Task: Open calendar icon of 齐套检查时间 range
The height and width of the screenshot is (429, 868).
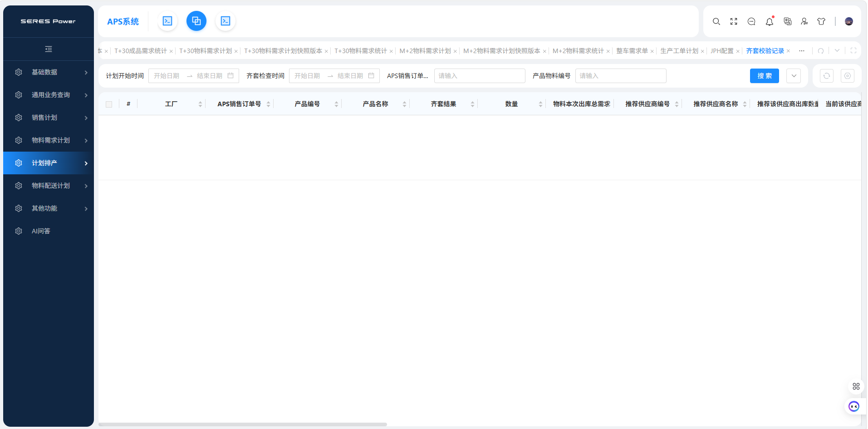Action: (371, 76)
